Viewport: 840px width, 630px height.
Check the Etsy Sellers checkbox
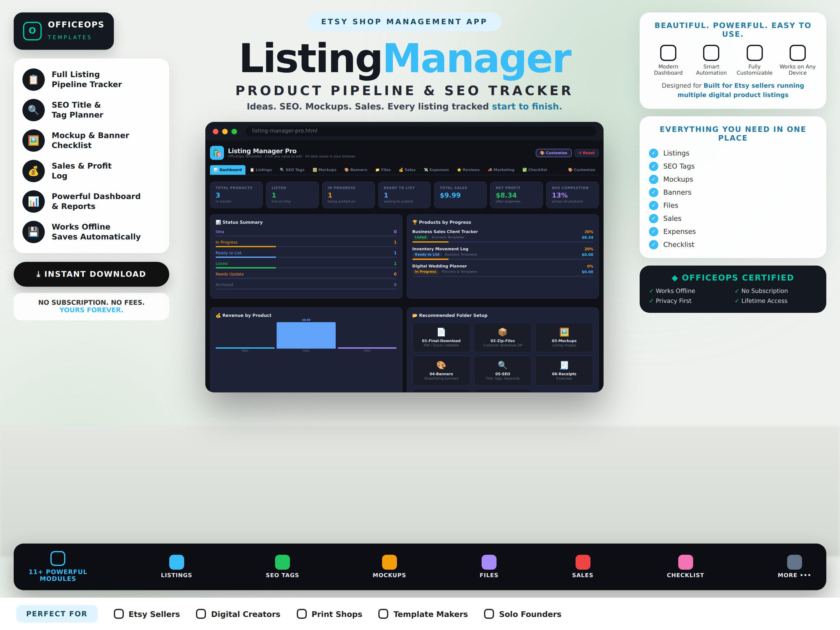(x=119, y=614)
